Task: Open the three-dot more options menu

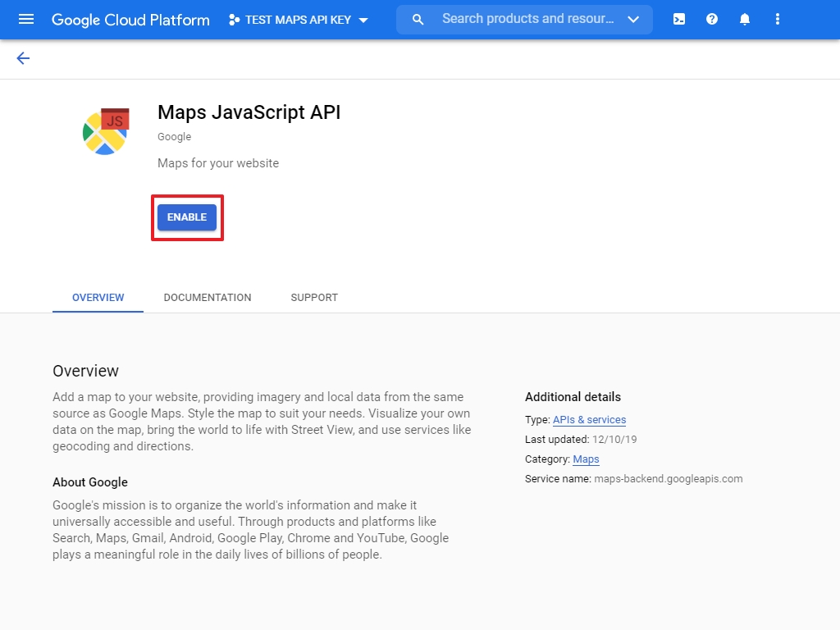Action: tap(778, 20)
